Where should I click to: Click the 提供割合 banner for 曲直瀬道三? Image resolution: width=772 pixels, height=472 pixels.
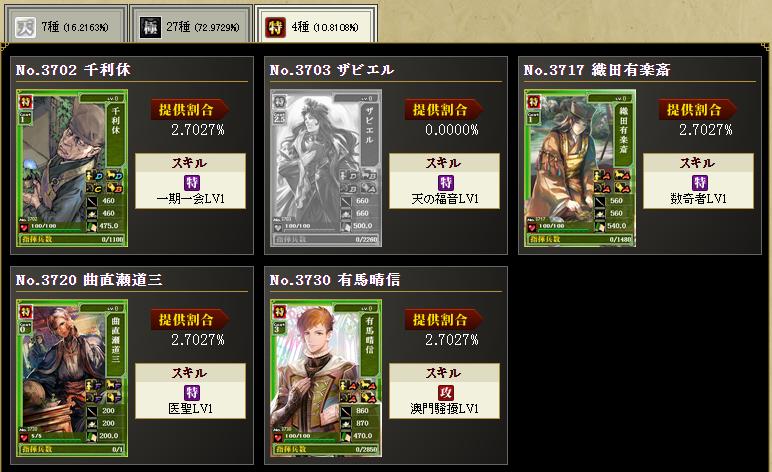point(190,320)
